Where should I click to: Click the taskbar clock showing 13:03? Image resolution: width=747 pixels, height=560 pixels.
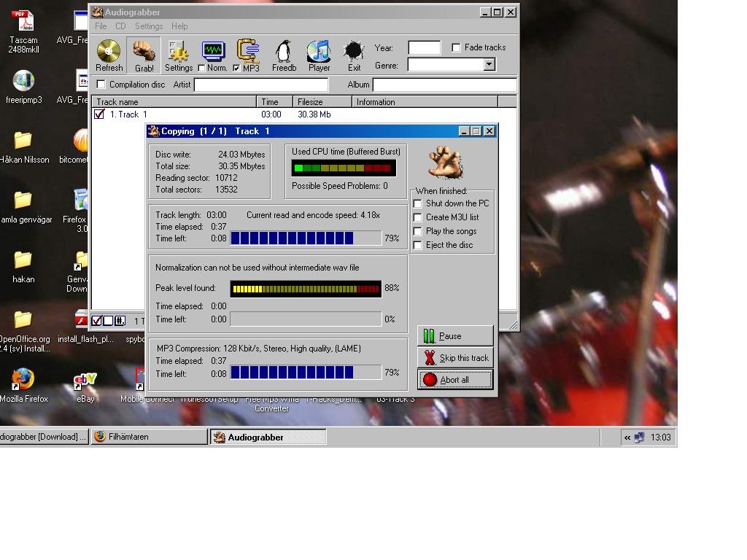click(x=660, y=437)
